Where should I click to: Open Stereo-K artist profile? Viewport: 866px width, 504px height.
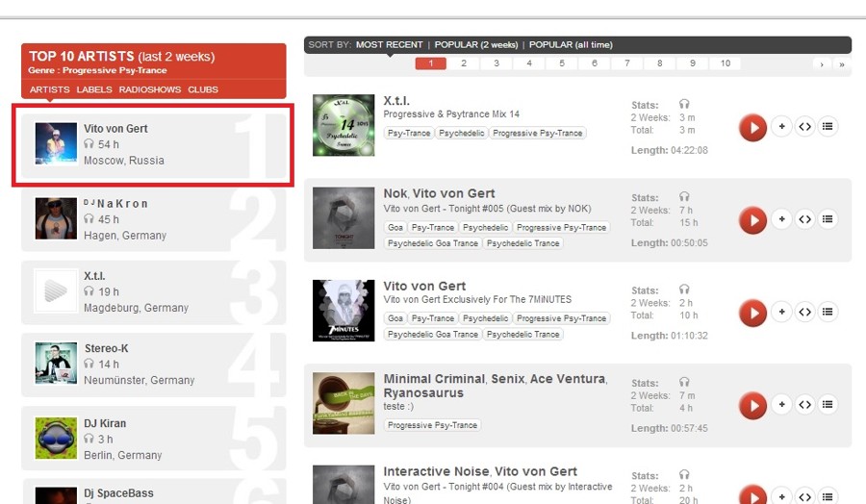(x=106, y=348)
